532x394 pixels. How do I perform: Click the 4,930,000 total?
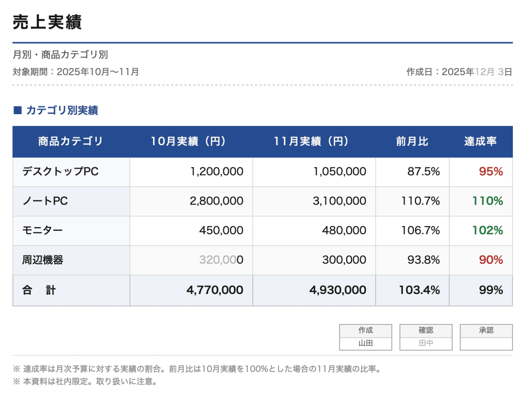(338, 290)
